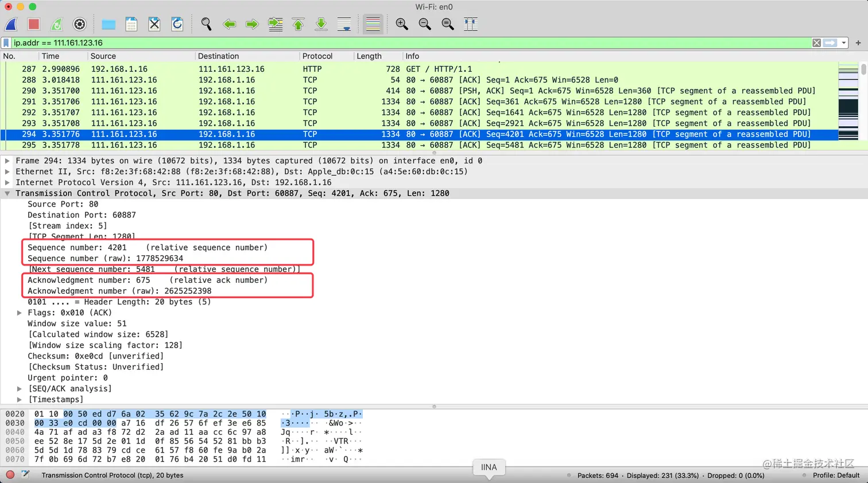This screenshot has width=868, height=483.
Task: Expand Internet Protocol Version 4 section
Action: click(x=7, y=182)
